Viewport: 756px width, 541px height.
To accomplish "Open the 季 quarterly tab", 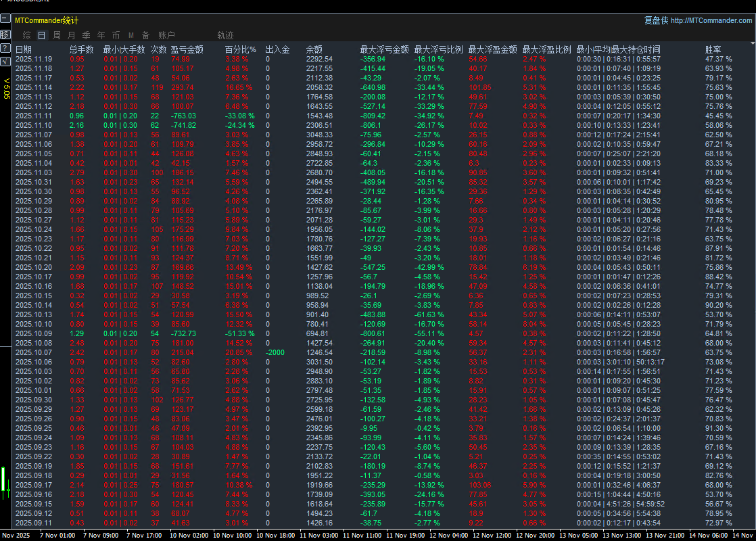I will pyautogui.click(x=87, y=35).
